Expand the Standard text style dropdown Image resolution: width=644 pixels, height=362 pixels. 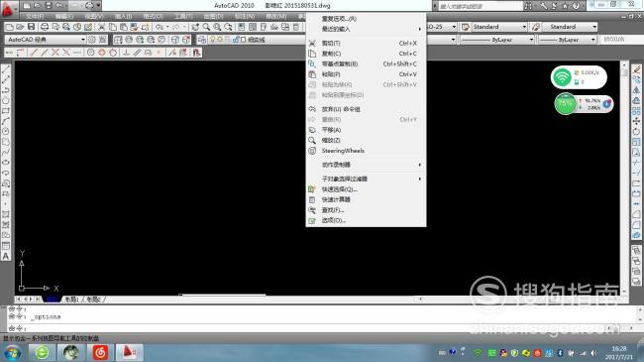(498, 27)
